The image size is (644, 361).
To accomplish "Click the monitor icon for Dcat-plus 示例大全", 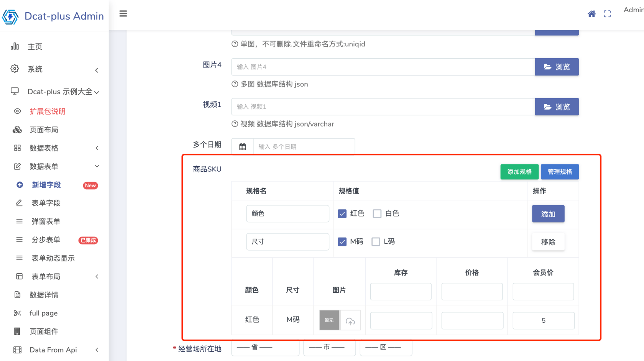I will tap(15, 91).
